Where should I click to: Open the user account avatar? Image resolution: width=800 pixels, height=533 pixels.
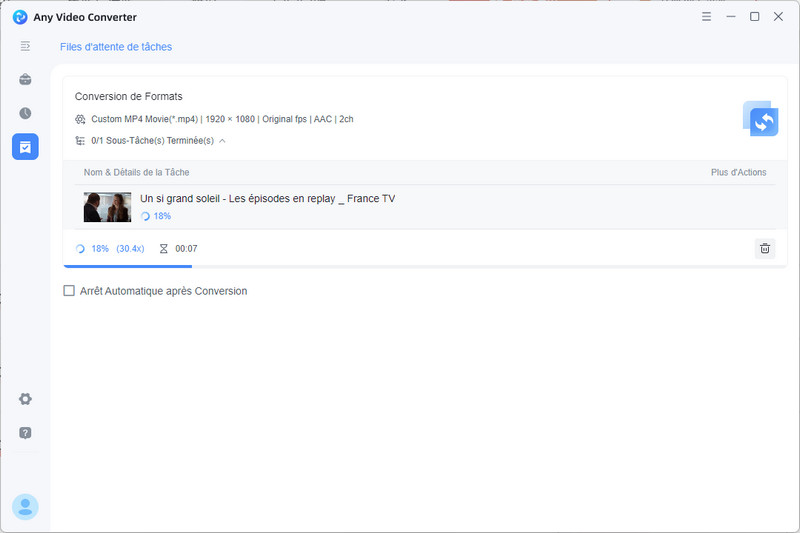click(25, 506)
